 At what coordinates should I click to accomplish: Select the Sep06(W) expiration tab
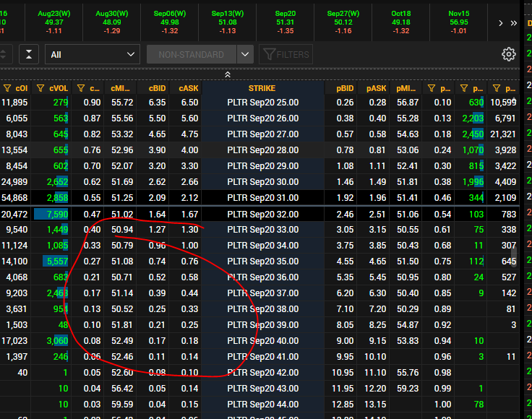pyautogui.click(x=170, y=22)
